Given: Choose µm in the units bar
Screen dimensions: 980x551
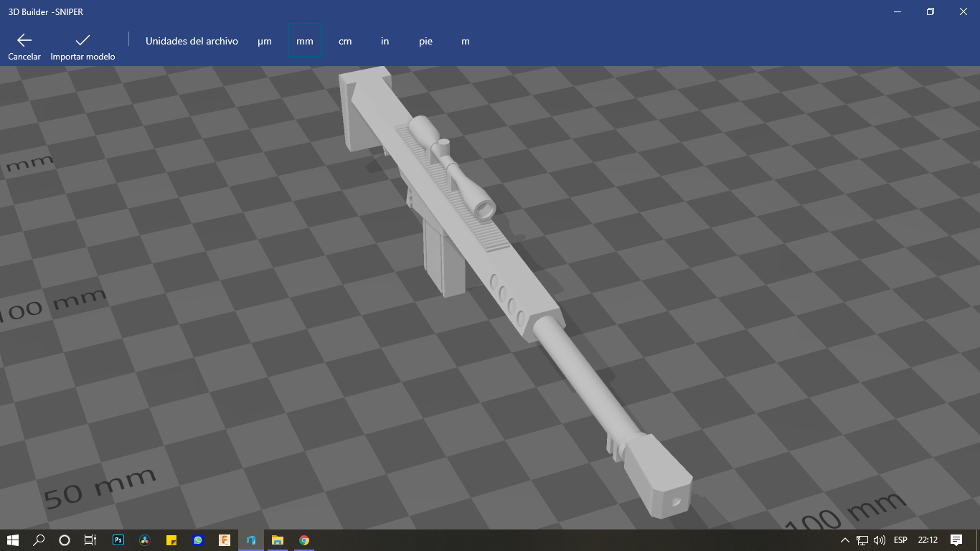Looking at the screenshot, I should click(265, 41).
